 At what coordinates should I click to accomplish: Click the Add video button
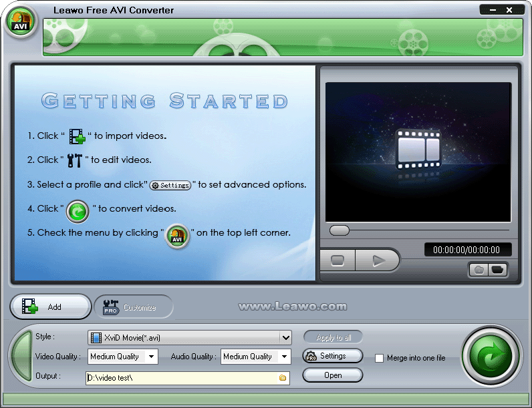51,307
